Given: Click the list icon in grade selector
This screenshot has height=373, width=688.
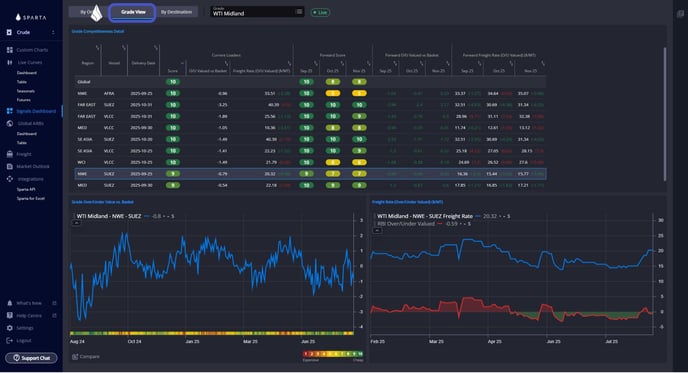Looking at the screenshot, I should point(299,11).
